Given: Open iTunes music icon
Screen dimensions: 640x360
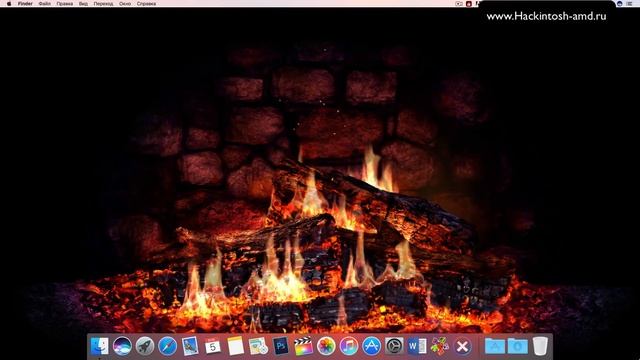Looking at the screenshot, I should point(349,347).
